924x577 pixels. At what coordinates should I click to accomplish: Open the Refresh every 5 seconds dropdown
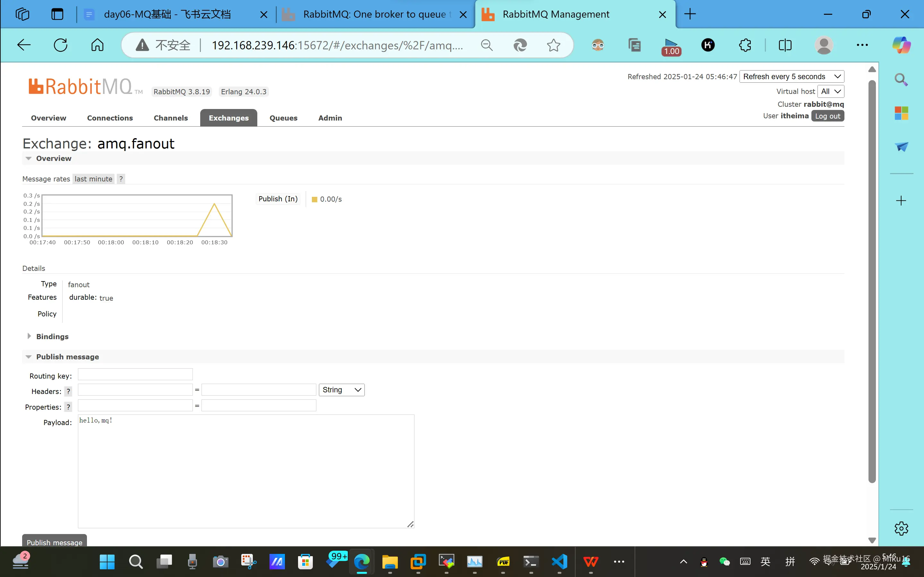(x=791, y=77)
